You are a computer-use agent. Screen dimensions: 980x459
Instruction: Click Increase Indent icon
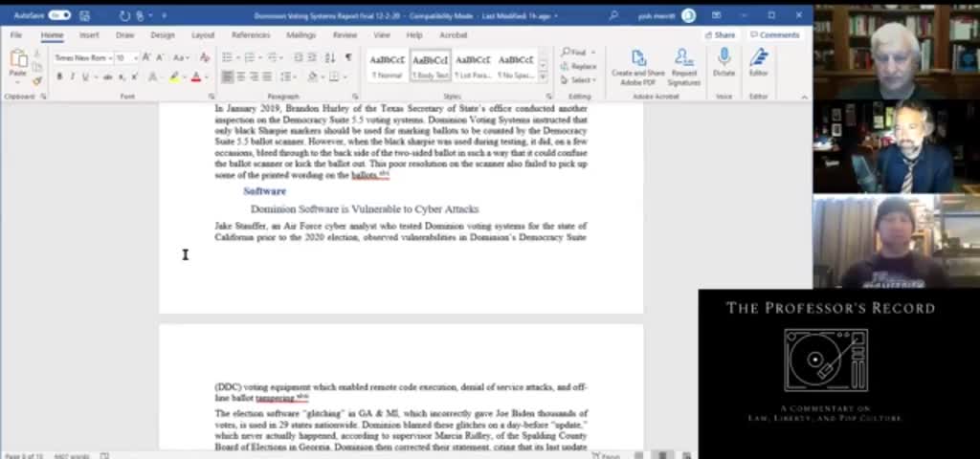point(312,57)
